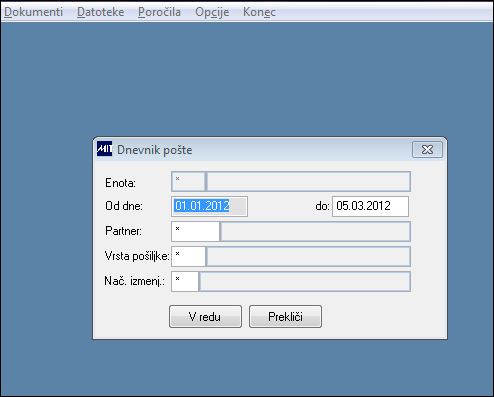494x397 pixels.
Task: Open the Poročila menu
Action: pyautogui.click(x=159, y=12)
